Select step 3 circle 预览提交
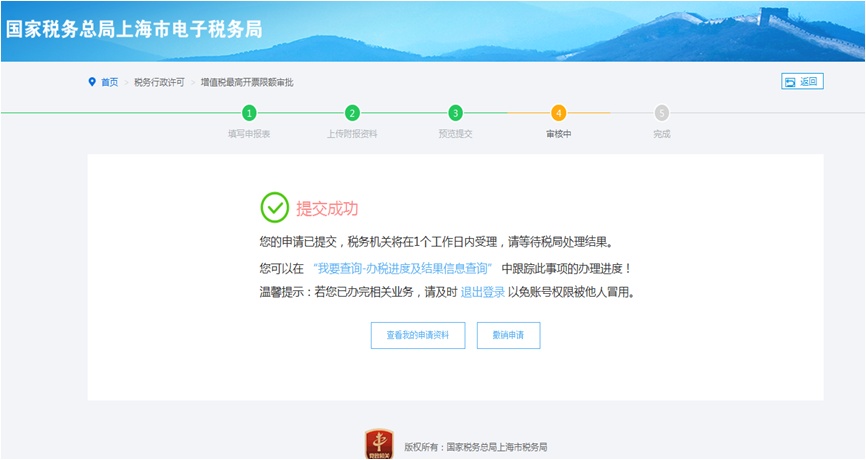 click(x=455, y=113)
